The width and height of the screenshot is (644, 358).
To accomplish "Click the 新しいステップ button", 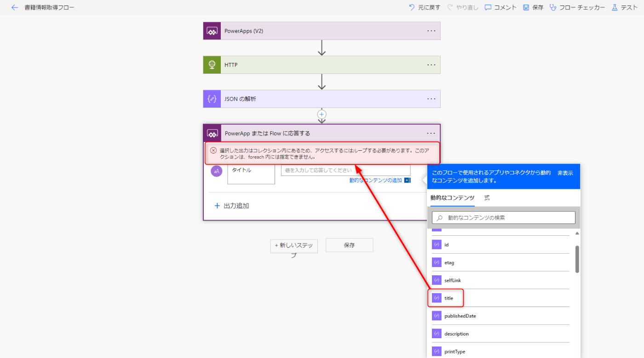I will pyautogui.click(x=294, y=246).
